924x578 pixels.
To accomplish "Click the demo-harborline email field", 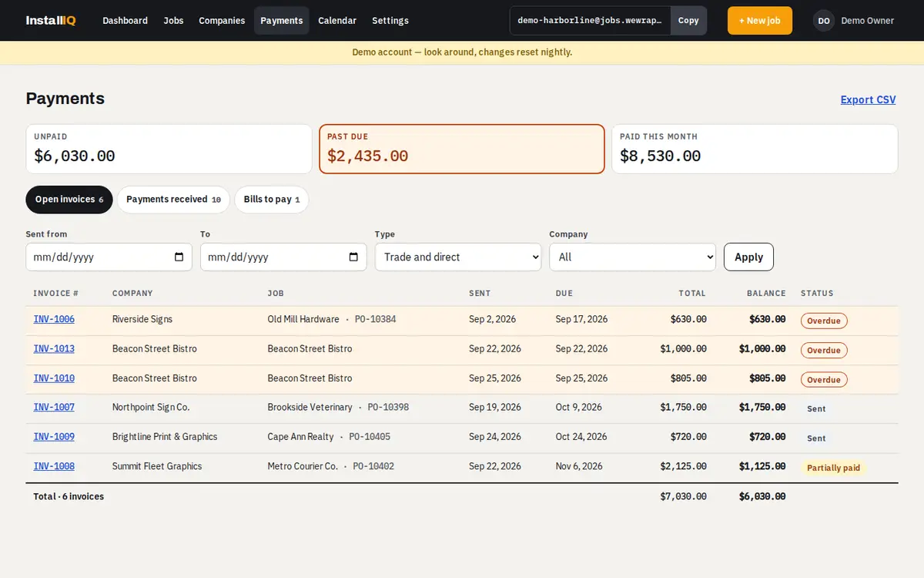I will coord(590,21).
